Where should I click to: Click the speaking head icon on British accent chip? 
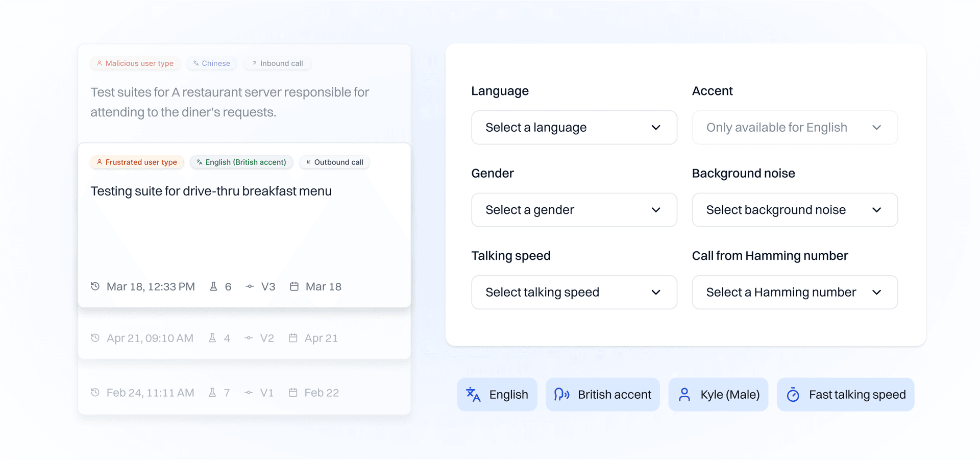[x=561, y=395]
